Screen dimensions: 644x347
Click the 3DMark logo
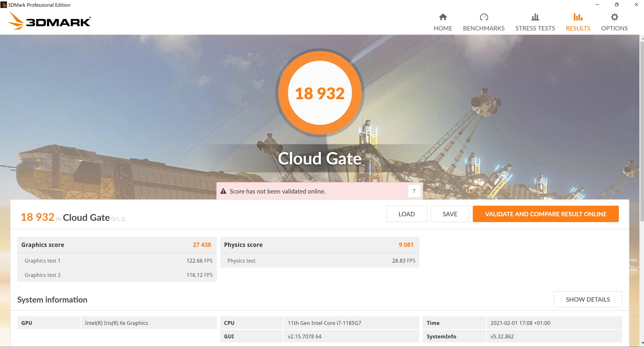click(x=49, y=21)
